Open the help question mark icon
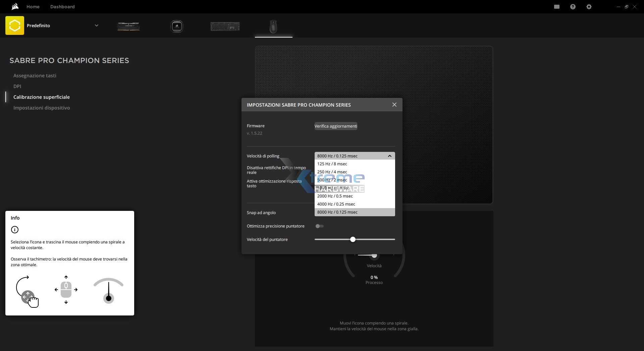The height and width of the screenshot is (351, 644). (x=573, y=7)
